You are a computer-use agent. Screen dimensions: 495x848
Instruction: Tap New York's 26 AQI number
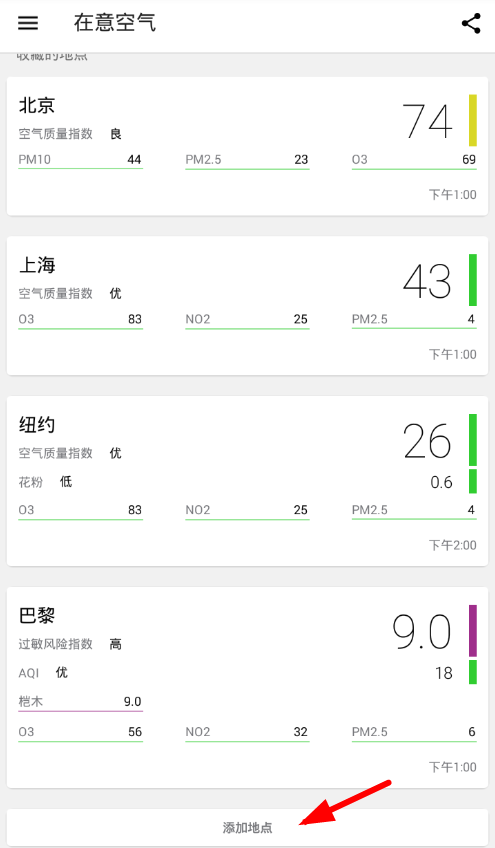click(x=427, y=441)
